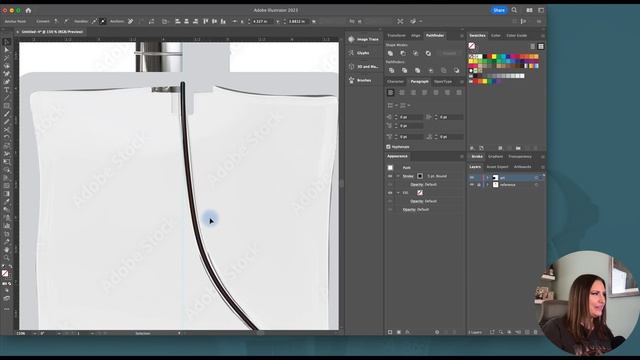Switch Swatches to list view
The image size is (640, 360).
pyautogui.click(x=533, y=47)
